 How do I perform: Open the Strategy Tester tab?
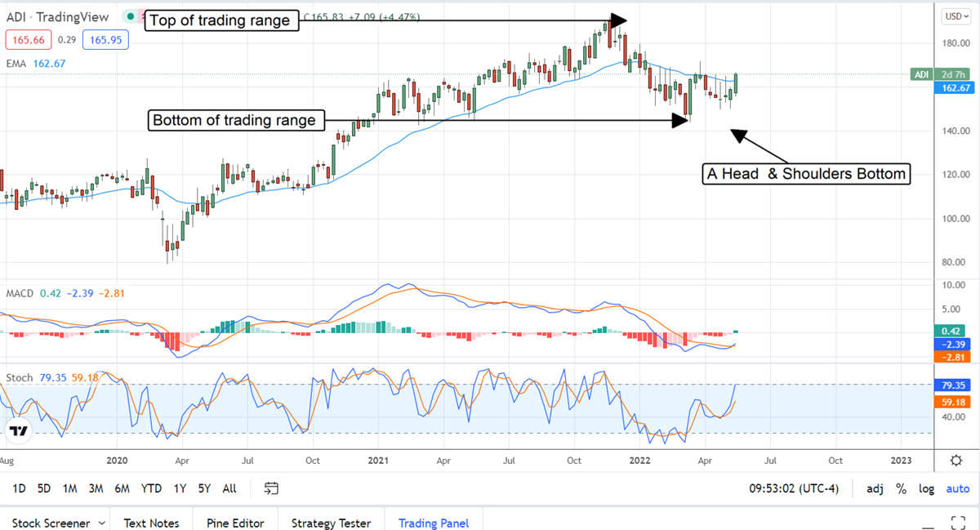(x=331, y=523)
